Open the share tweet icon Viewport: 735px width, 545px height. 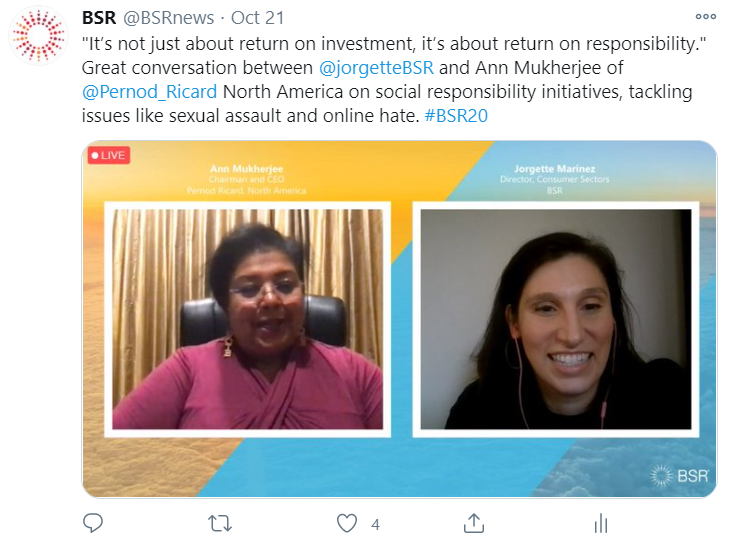(473, 523)
